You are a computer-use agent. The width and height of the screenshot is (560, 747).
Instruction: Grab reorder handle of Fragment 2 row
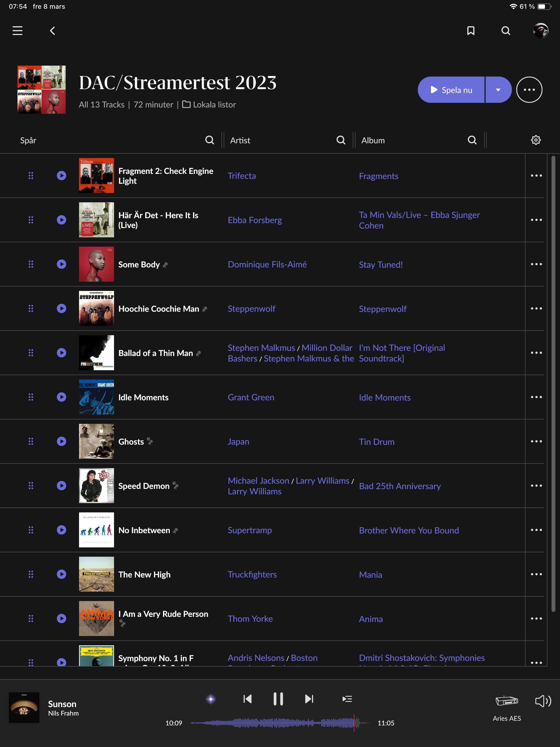[x=31, y=176]
